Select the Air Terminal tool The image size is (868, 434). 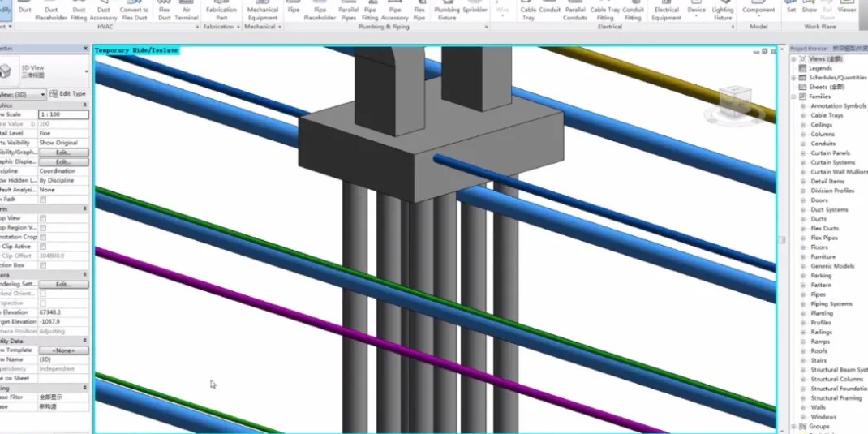pos(187,10)
